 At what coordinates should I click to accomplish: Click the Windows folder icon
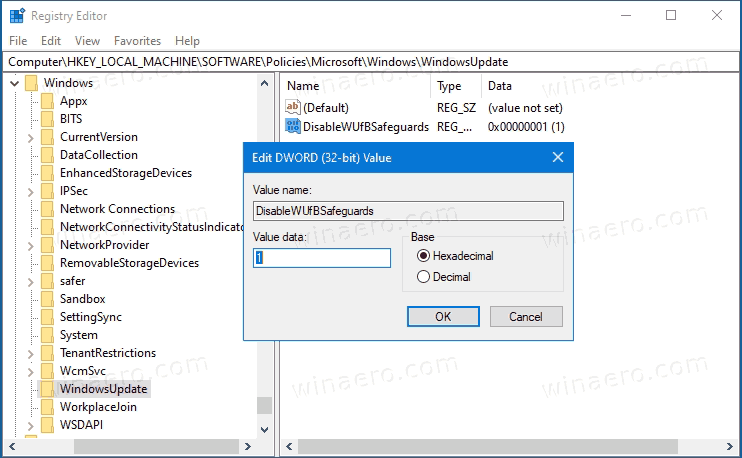coord(31,83)
